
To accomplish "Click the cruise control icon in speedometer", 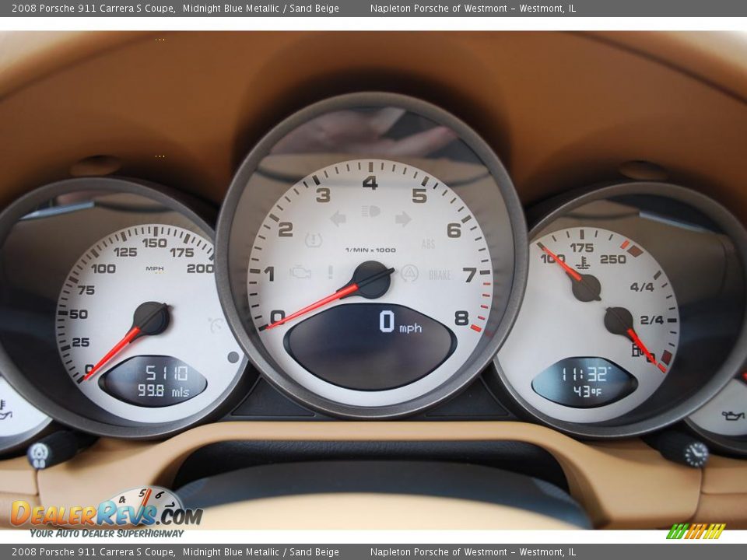I will point(217,325).
